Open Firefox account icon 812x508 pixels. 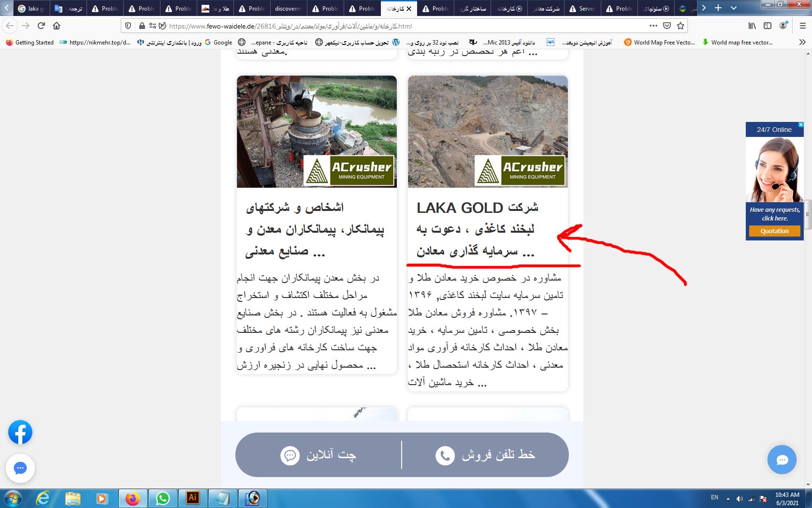click(x=783, y=26)
